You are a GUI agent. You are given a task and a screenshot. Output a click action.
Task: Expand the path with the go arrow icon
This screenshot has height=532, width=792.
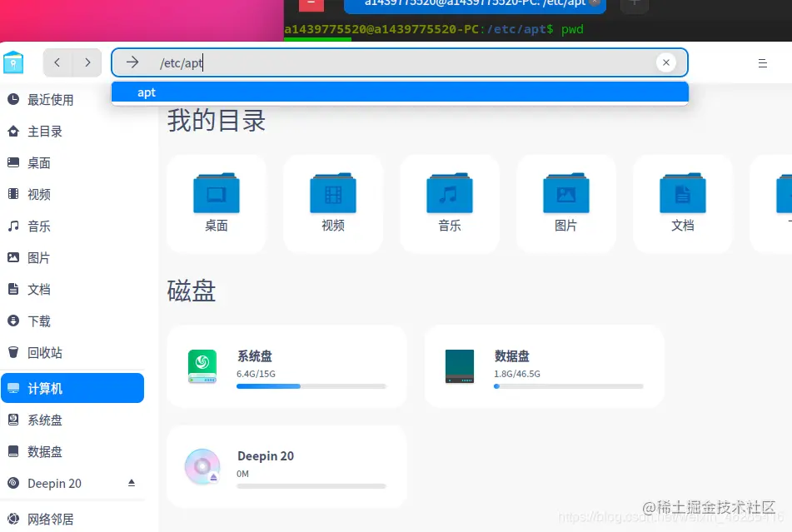coord(132,62)
